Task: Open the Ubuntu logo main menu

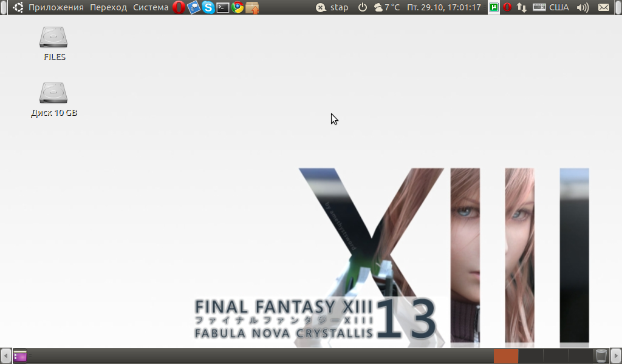Action: click(18, 7)
